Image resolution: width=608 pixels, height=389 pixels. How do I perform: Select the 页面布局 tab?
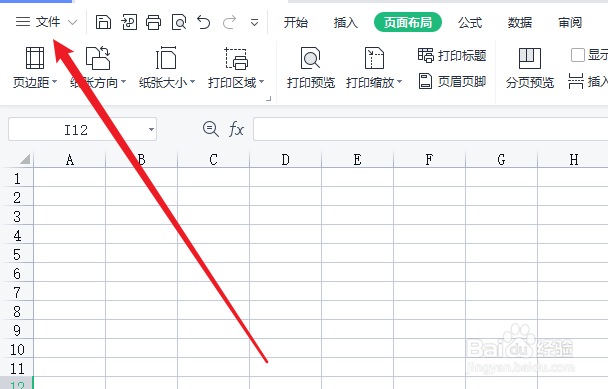pyautogui.click(x=408, y=22)
